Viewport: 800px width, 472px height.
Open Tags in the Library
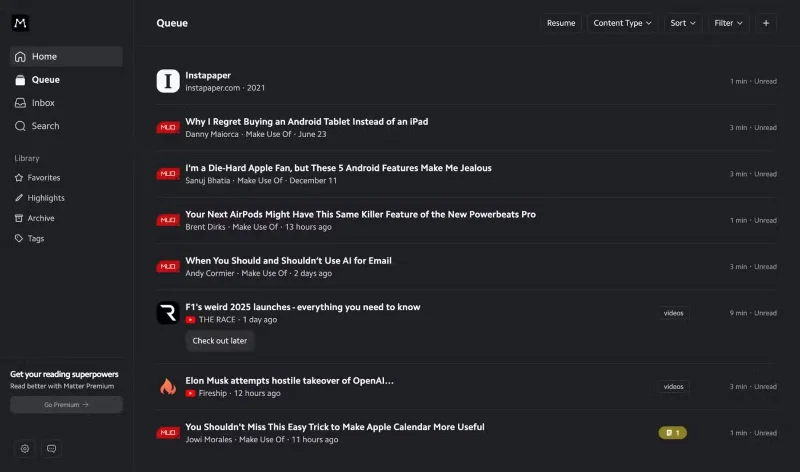(36, 238)
